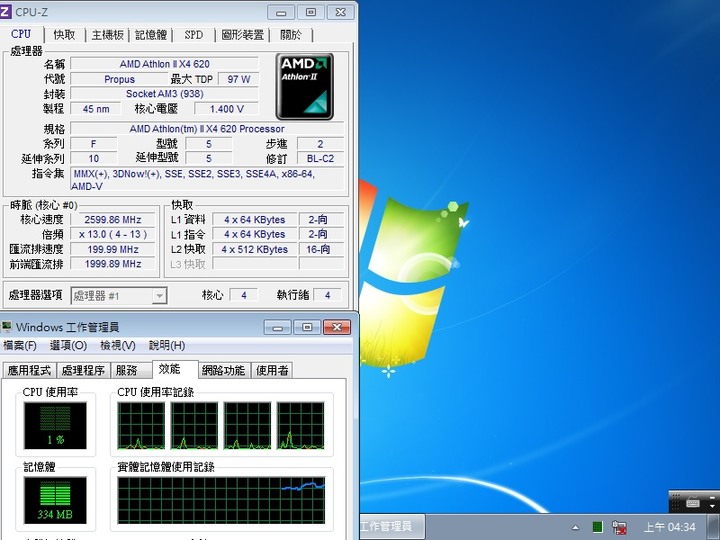Viewport: 720px width, 540px height.
Task: Switch to the 應用程式 applications tab
Action: 29,370
